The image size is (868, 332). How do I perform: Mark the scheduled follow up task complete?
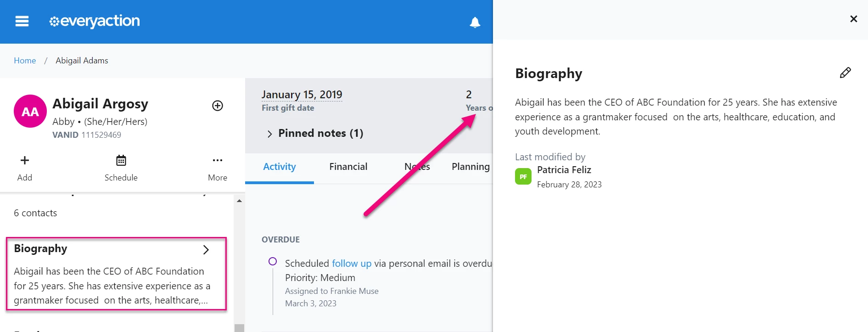tap(273, 261)
